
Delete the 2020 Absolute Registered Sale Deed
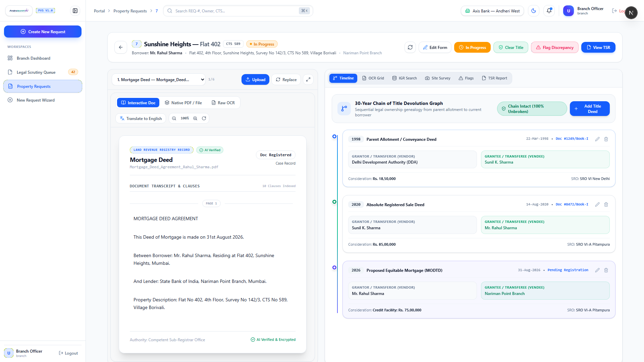click(606, 204)
